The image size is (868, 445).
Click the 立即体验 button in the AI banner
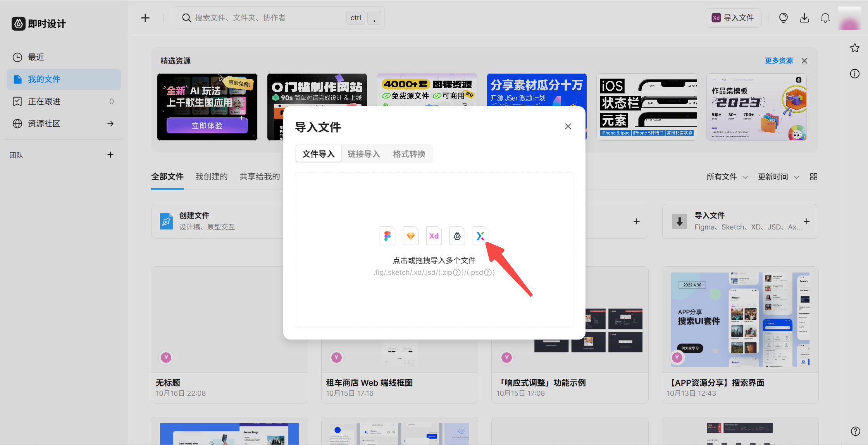coord(207,125)
